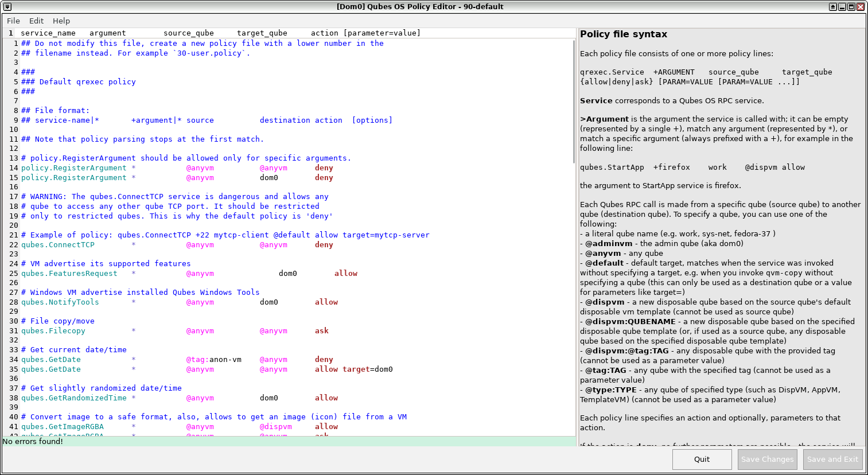This screenshot has width=868, height=475.
Task: Open the Edit menu
Action: click(x=36, y=21)
